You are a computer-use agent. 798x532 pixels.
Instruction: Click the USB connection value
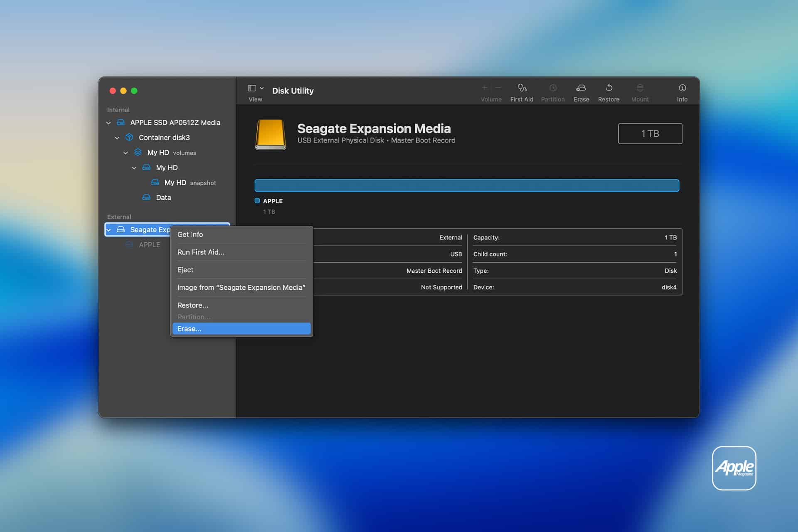(456, 254)
